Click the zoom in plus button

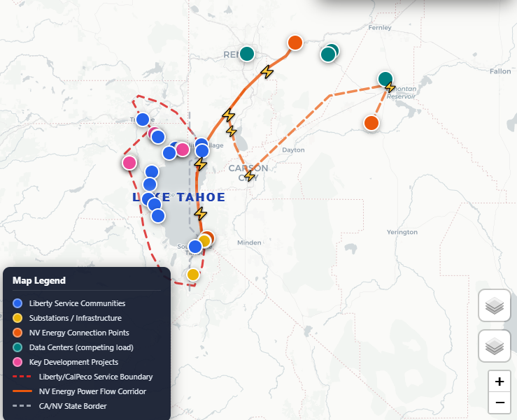(x=500, y=382)
